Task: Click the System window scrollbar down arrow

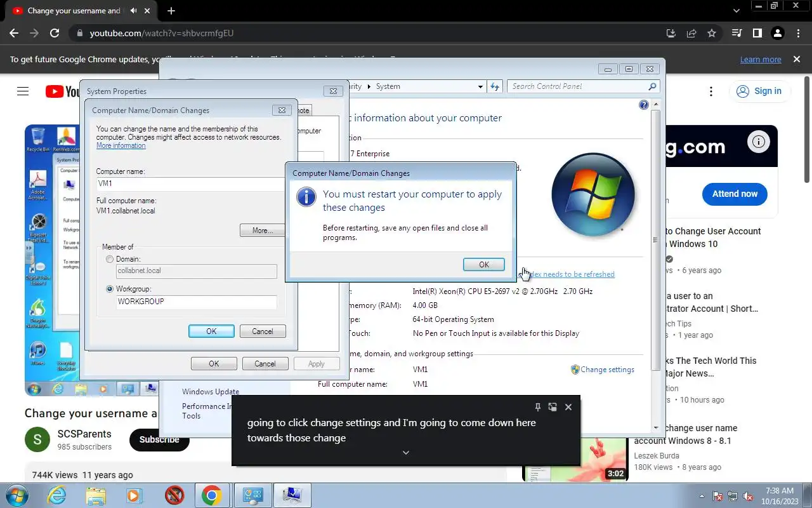Action: pyautogui.click(x=655, y=428)
